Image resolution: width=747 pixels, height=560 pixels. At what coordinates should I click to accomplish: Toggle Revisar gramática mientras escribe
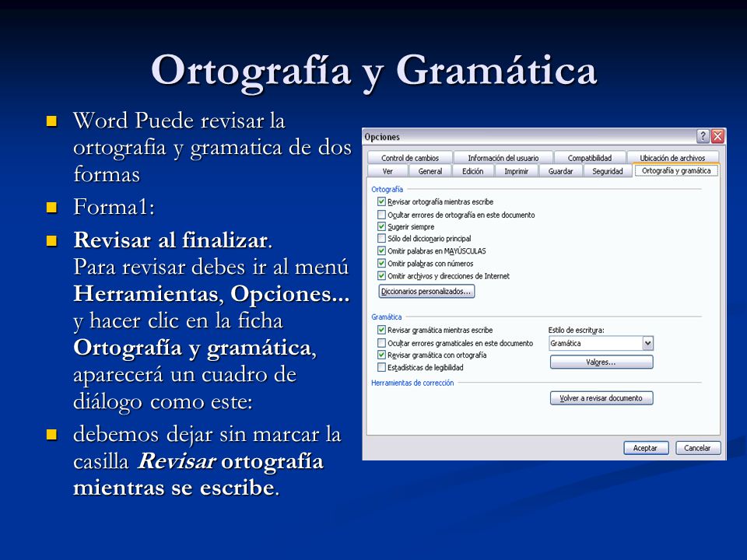pyautogui.click(x=381, y=330)
